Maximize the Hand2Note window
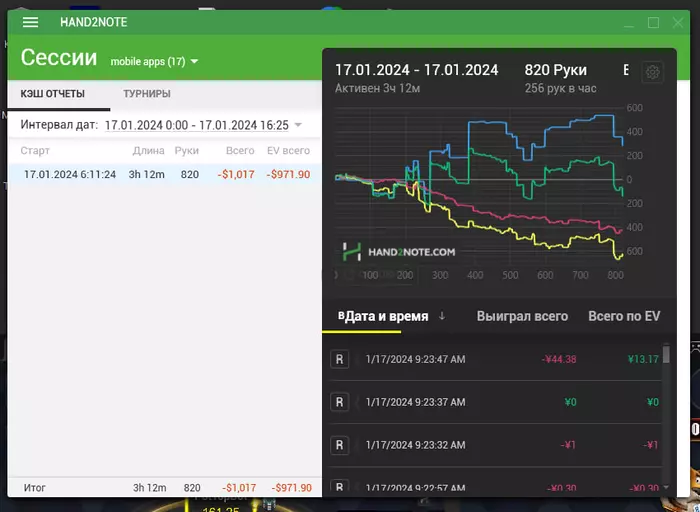 (x=653, y=22)
